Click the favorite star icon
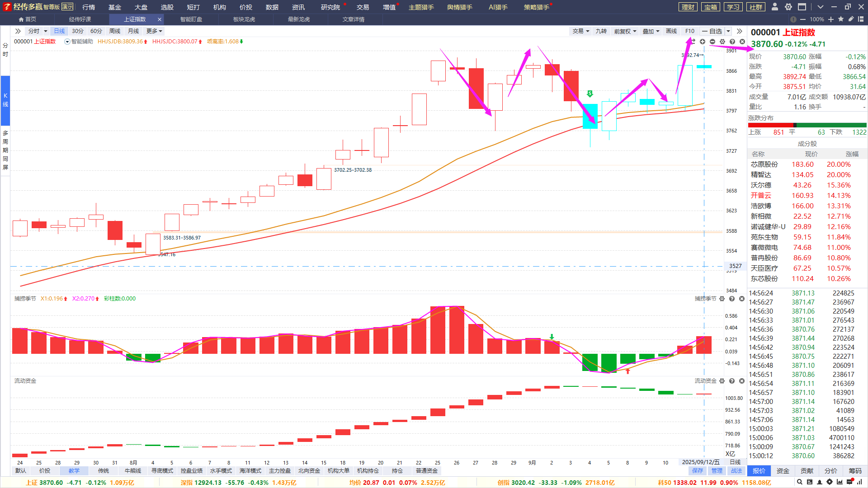Image resolution: width=868 pixels, height=488 pixels. pyautogui.click(x=841, y=19)
